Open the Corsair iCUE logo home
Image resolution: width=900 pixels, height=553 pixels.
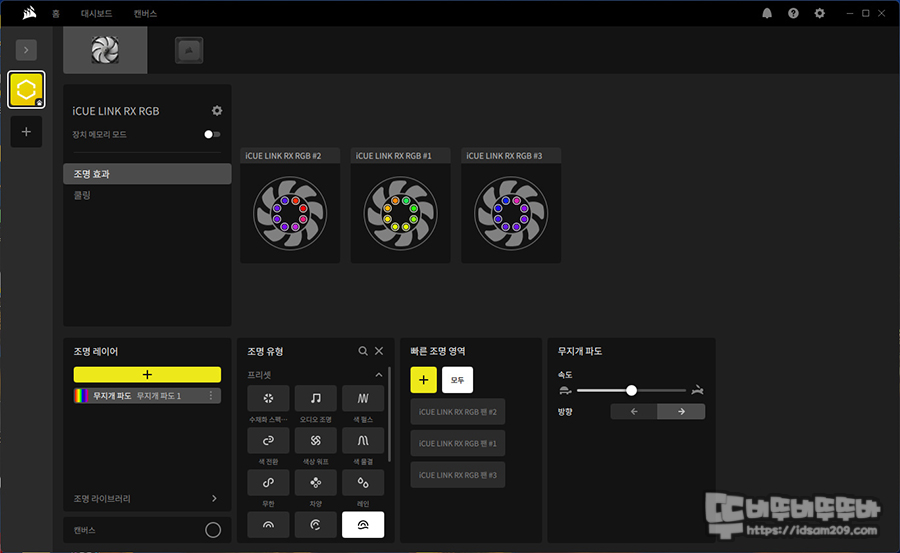(x=29, y=13)
